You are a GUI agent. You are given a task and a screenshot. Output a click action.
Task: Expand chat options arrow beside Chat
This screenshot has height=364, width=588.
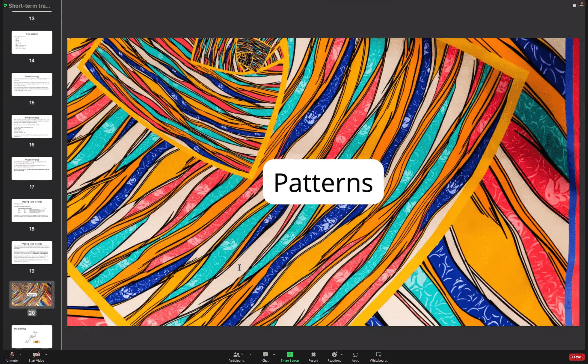[274, 355]
